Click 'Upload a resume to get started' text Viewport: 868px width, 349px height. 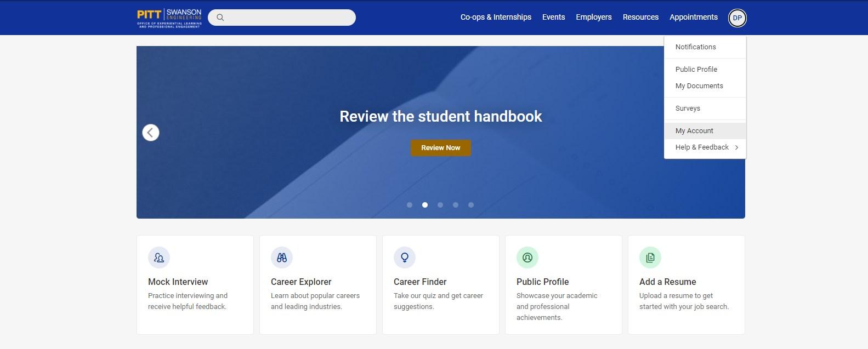(x=684, y=301)
